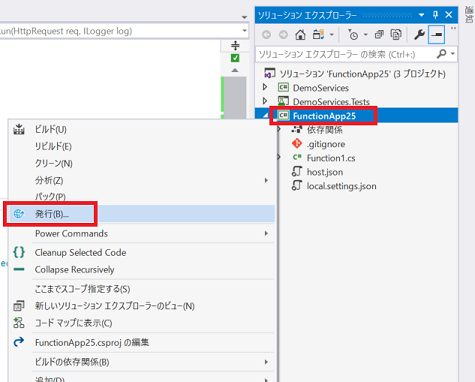Viewport: 475px width, 382px height.
Task: Select host.json file
Action: point(325,172)
